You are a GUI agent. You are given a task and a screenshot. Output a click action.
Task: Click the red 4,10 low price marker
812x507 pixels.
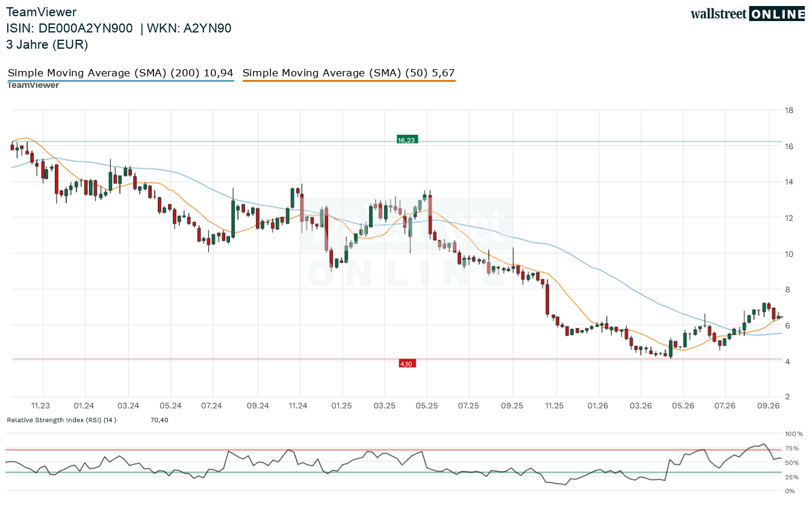[406, 364]
